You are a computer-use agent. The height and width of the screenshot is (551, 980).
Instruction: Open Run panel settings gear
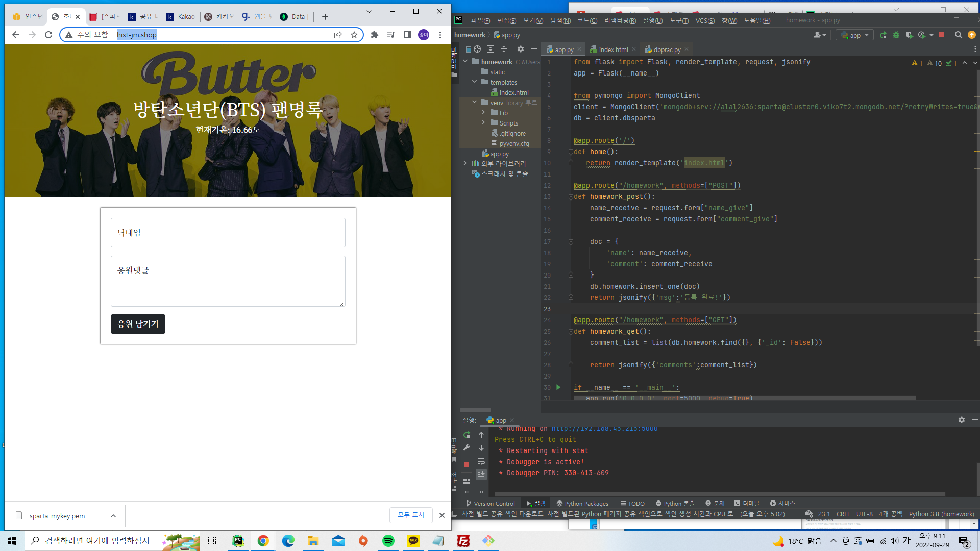tap(962, 420)
